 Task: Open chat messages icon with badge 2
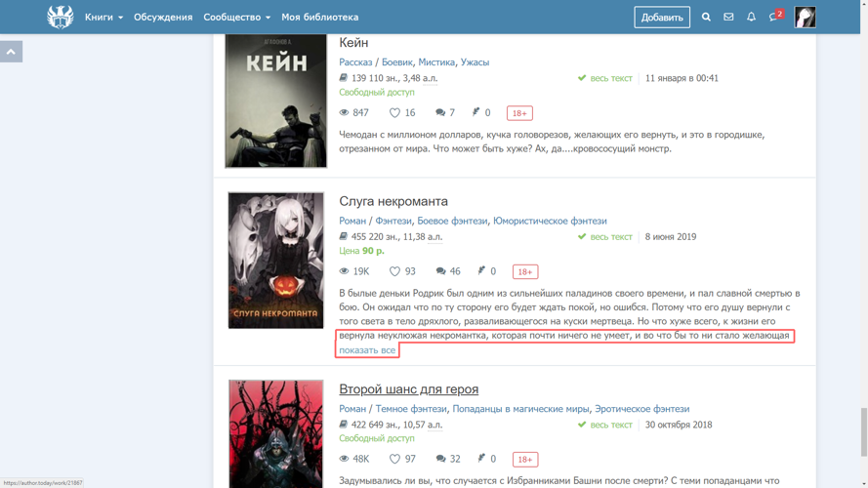point(774,17)
